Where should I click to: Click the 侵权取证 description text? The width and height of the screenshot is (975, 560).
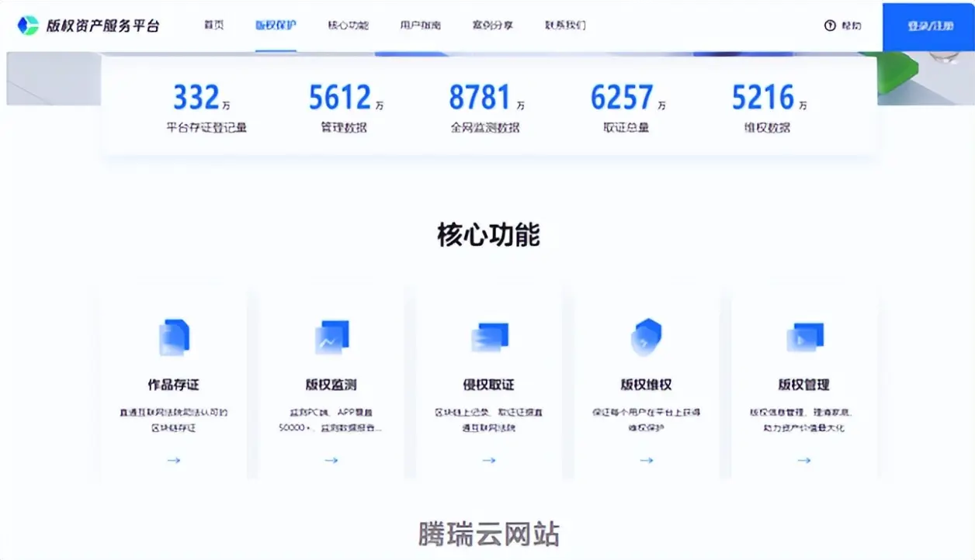click(489, 420)
